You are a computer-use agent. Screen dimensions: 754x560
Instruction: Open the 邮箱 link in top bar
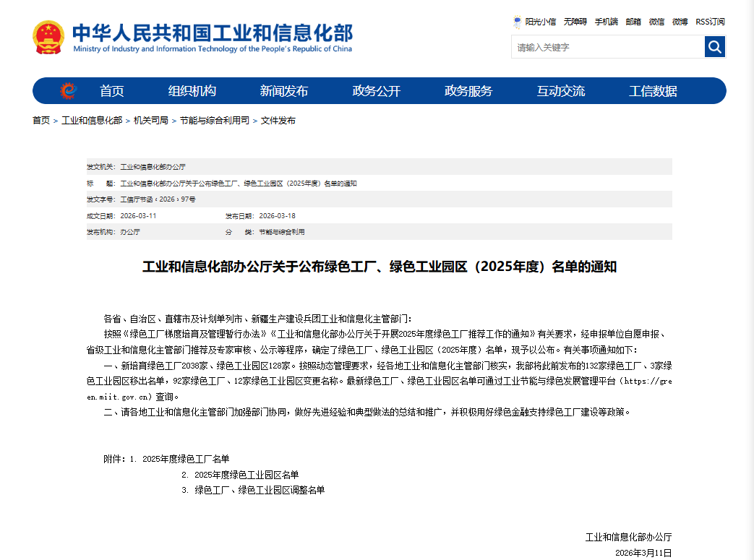633,22
